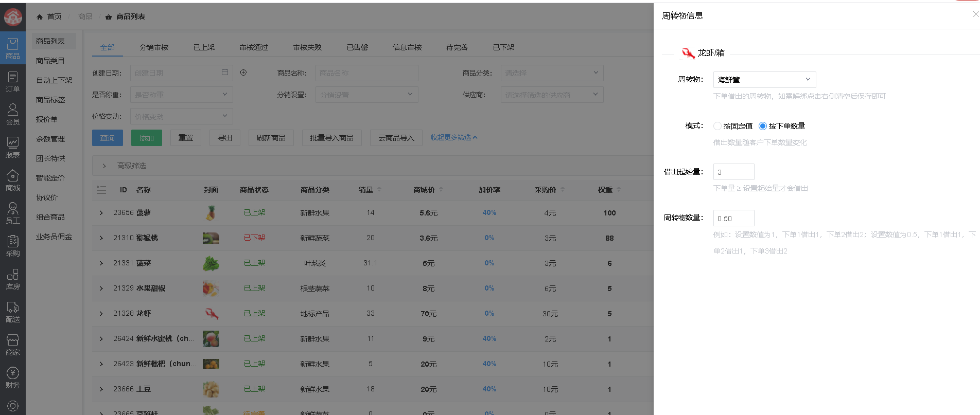Click the 批量导入商品 button
This screenshot has width=980, height=415.
pyautogui.click(x=332, y=138)
